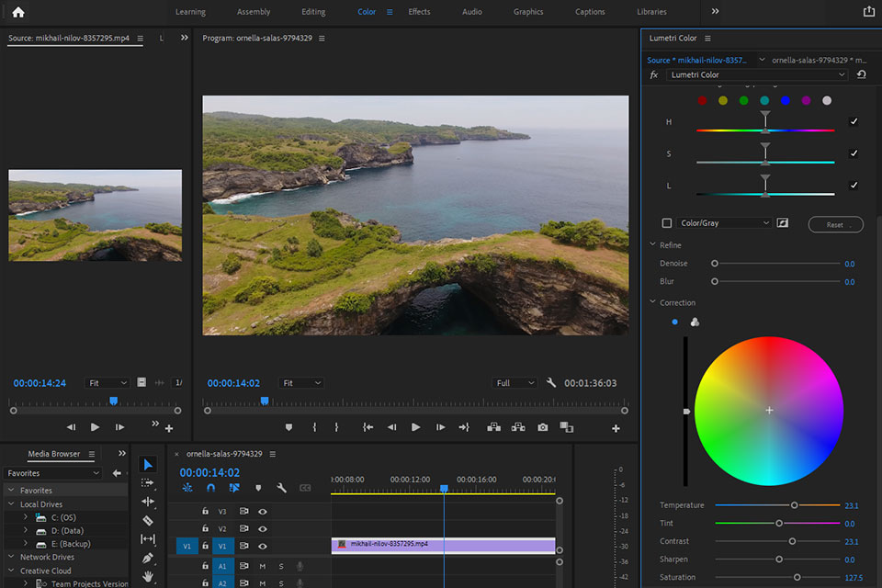The width and height of the screenshot is (882, 588).
Task: Click Export Frame camera icon
Action: tap(543, 427)
